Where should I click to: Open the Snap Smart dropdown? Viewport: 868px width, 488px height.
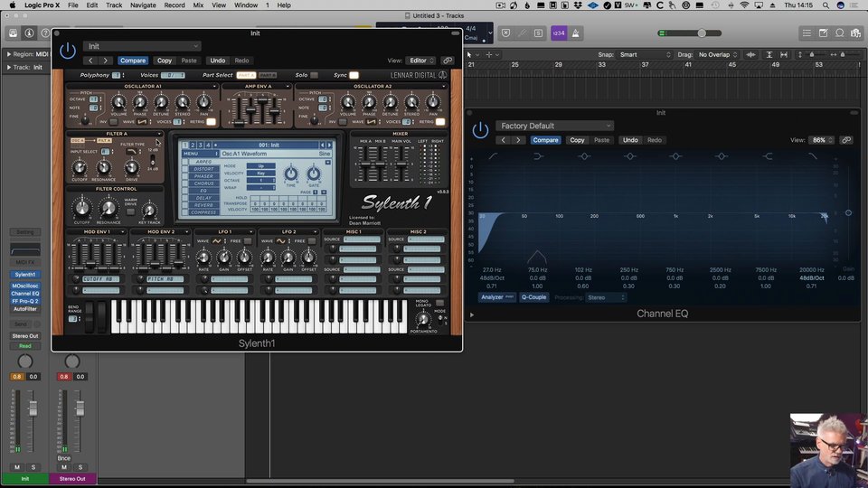click(x=645, y=55)
